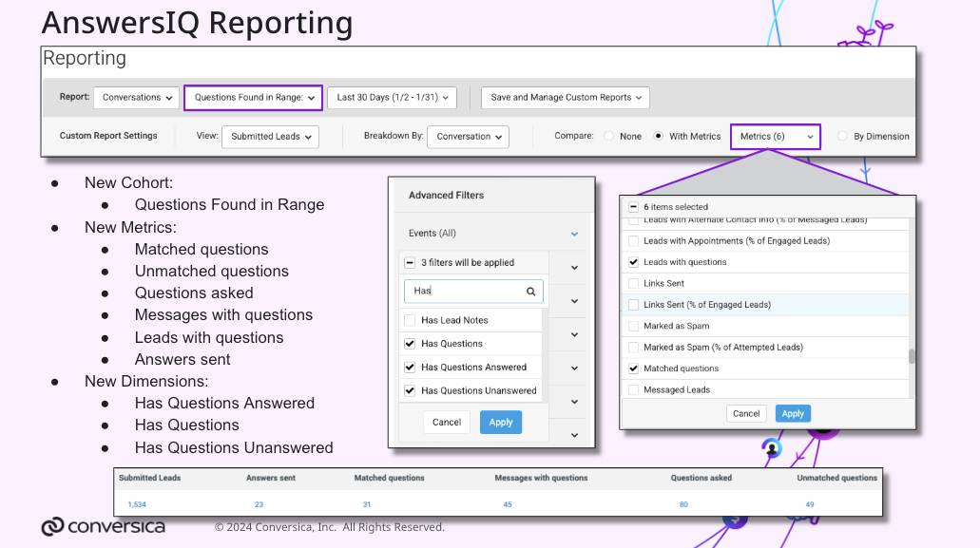This screenshot has width=980, height=548.
Task: Deselect all via 3 filters applied checkbox
Action: (410, 263)
